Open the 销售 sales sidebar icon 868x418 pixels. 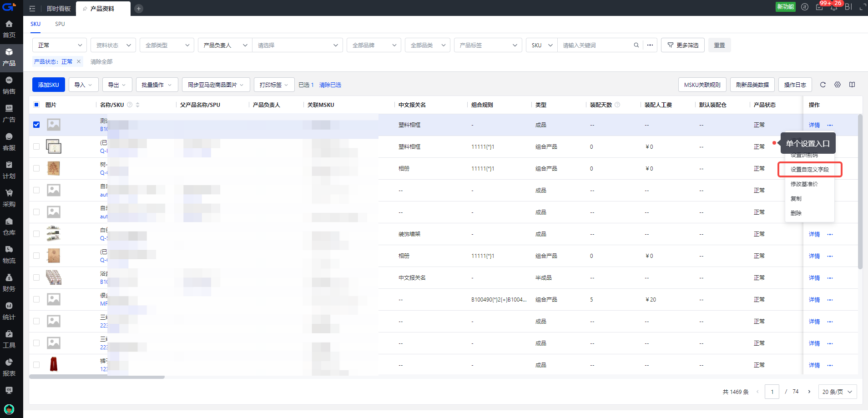[x=9, y=85]
